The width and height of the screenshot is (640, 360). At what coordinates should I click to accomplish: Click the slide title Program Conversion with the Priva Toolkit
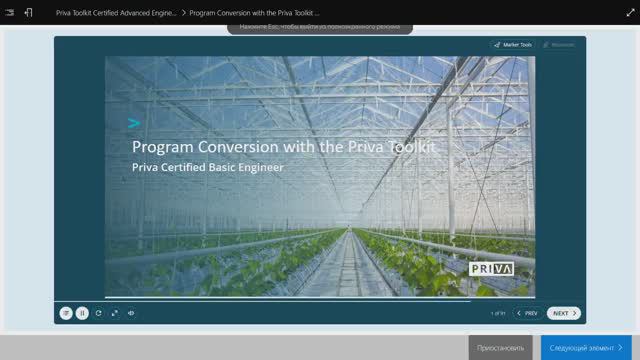click(284, 147)
